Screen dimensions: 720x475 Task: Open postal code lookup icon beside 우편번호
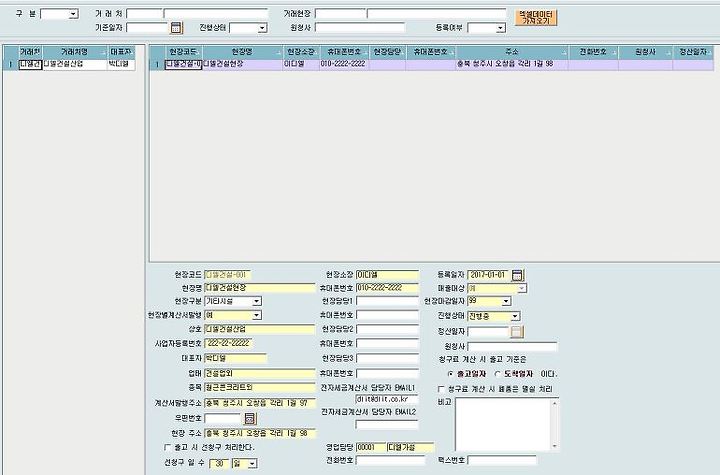[250, 418]
